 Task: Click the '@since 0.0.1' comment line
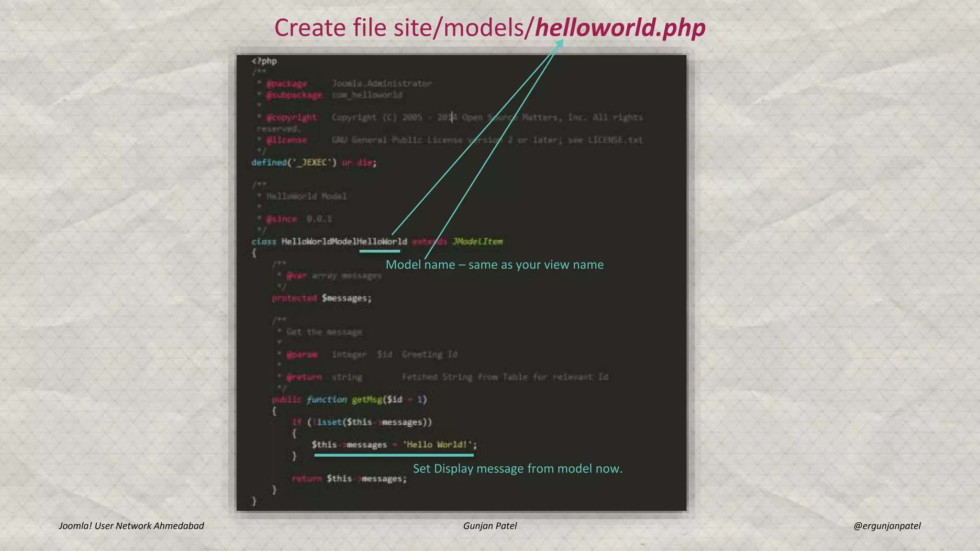pos(294,219)
